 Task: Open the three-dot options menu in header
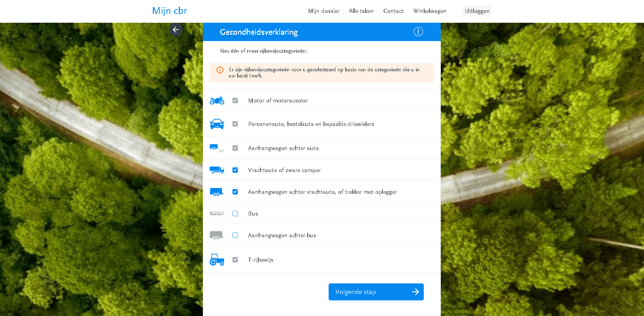click(418, 32)
